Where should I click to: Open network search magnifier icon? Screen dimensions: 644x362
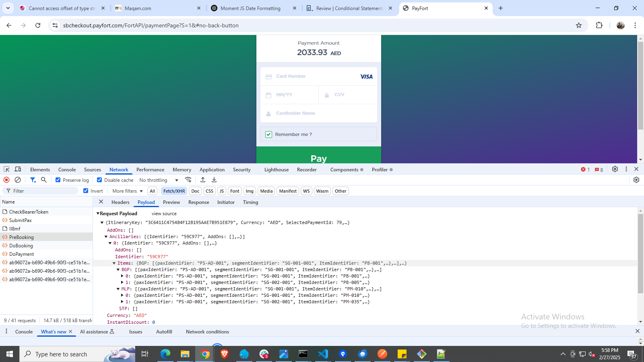click(44, 180)
